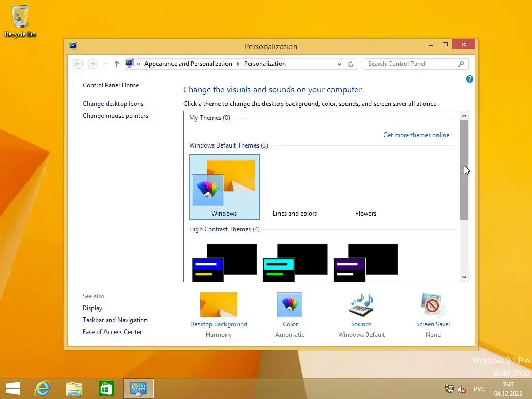Open Control Panel Home
Image resolution: width=532 pixels, height=399 pixels.
pyautogui.click(x=111, y=85)
